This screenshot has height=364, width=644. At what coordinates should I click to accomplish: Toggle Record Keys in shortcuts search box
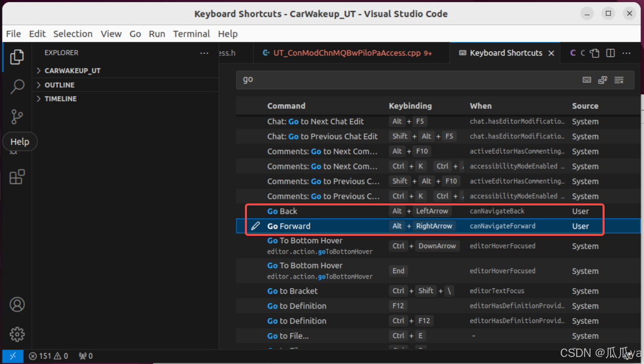tap(587, 80)
